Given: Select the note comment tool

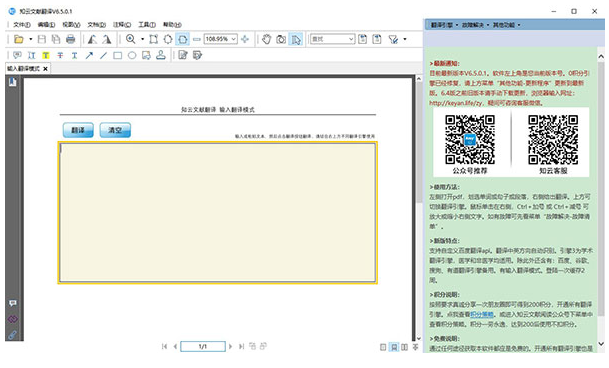Looking at the screenshot, I should (x=17, y=55).
